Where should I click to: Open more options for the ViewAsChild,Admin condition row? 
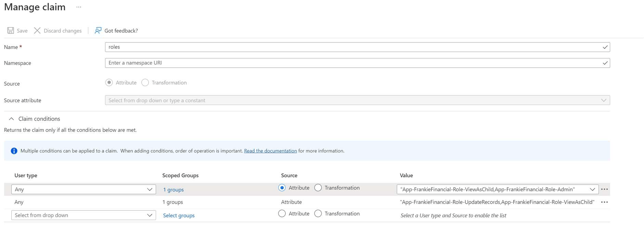pos(604,189)
